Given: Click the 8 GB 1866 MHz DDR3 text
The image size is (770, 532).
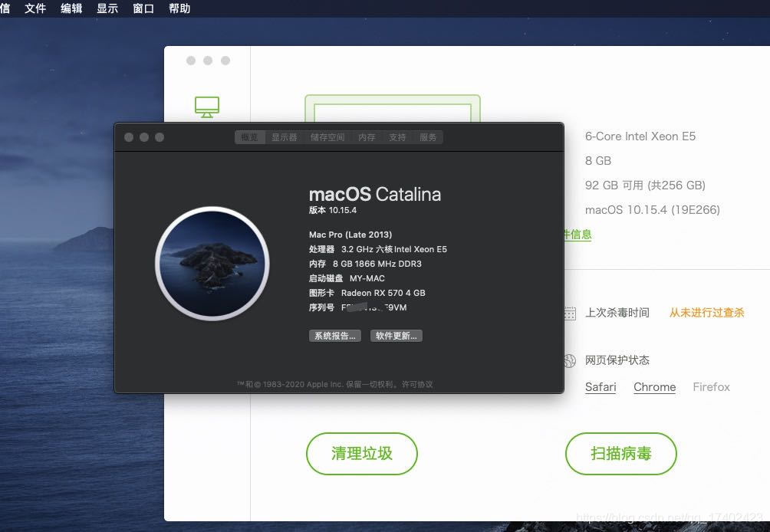Looking at the screenshot, I should tap(377, 264).
